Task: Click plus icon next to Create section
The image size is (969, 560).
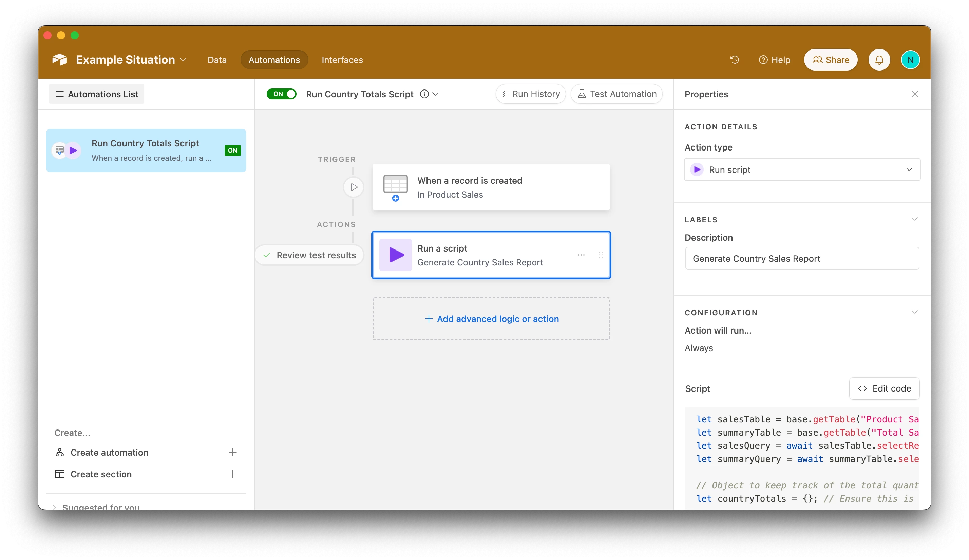Action: tap(233, 474)
